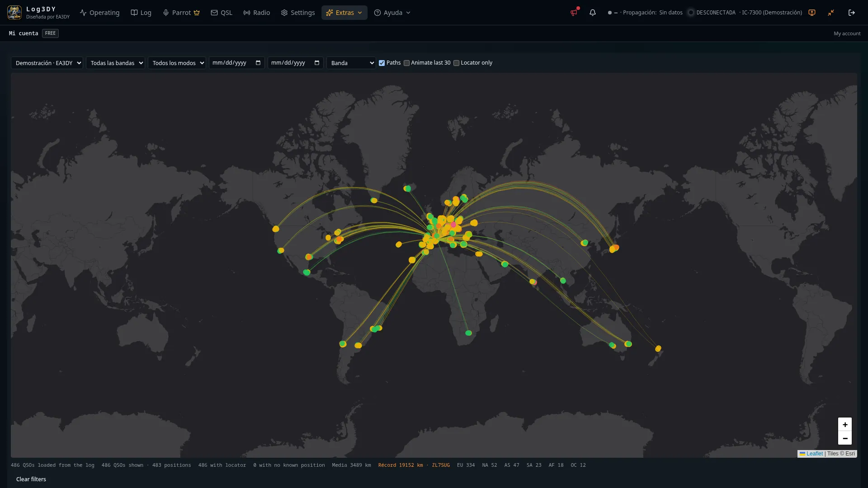
Task: Click the Log3DY logo icon
Action: [14, 13]
